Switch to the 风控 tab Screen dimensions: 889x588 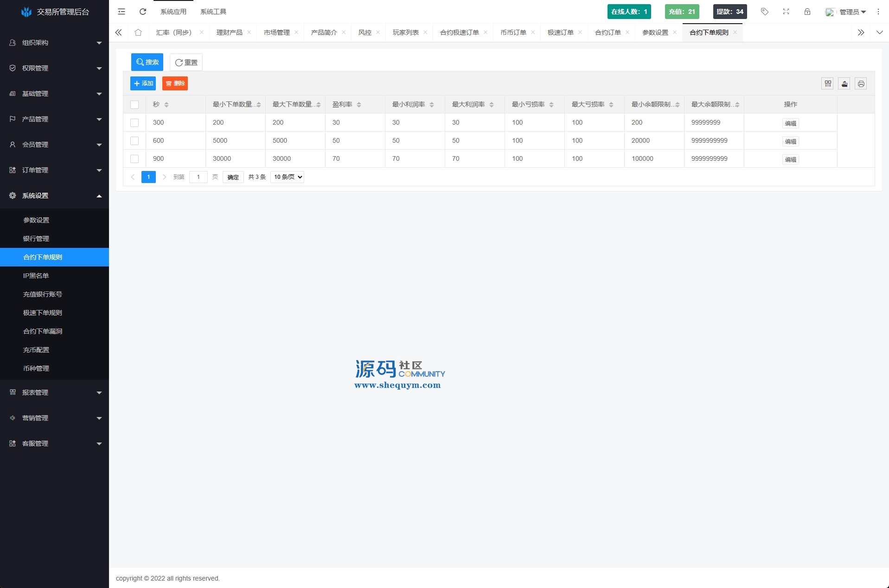click(x=365, y=32)
